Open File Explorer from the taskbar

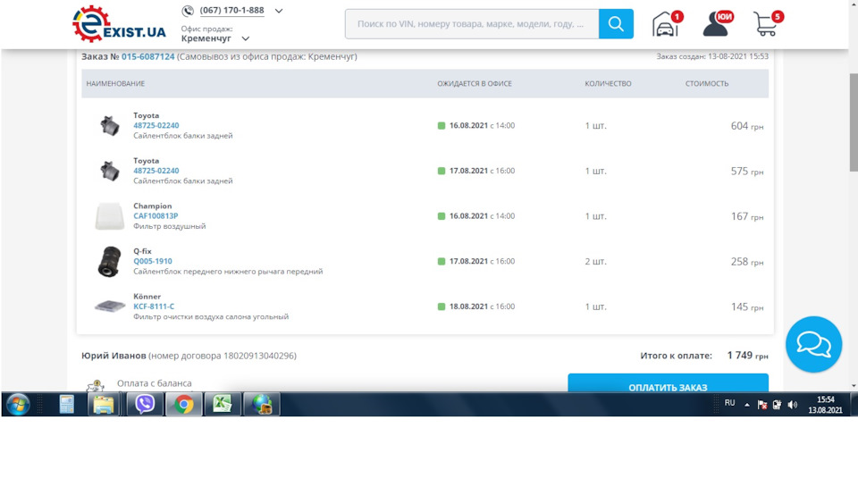click(103, 405)
